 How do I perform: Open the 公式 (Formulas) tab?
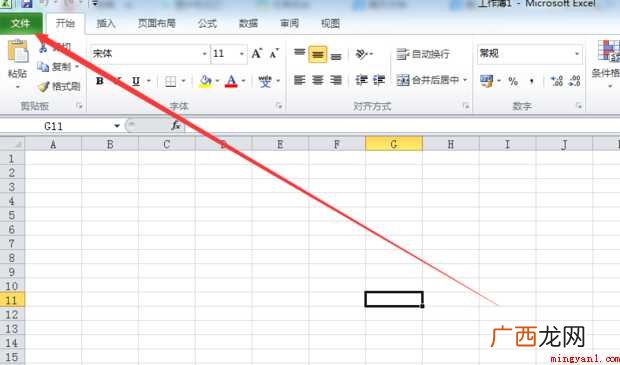tap(207, 24)
